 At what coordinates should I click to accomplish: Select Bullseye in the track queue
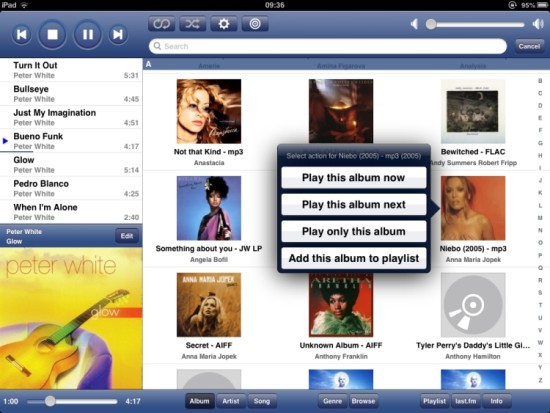coord(71,94)
